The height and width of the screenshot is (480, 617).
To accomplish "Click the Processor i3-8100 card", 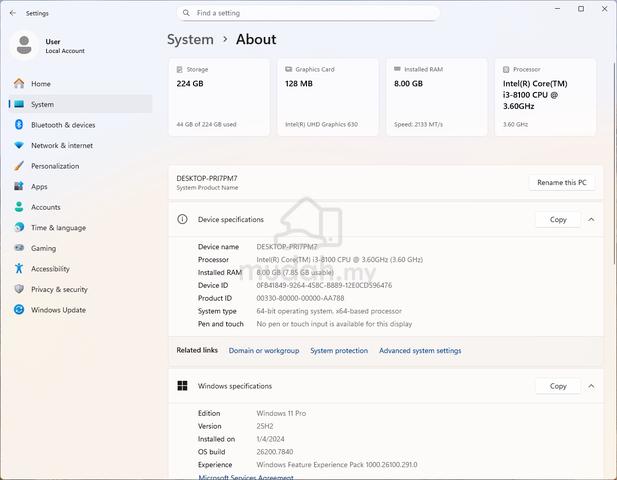I will 545,97.
